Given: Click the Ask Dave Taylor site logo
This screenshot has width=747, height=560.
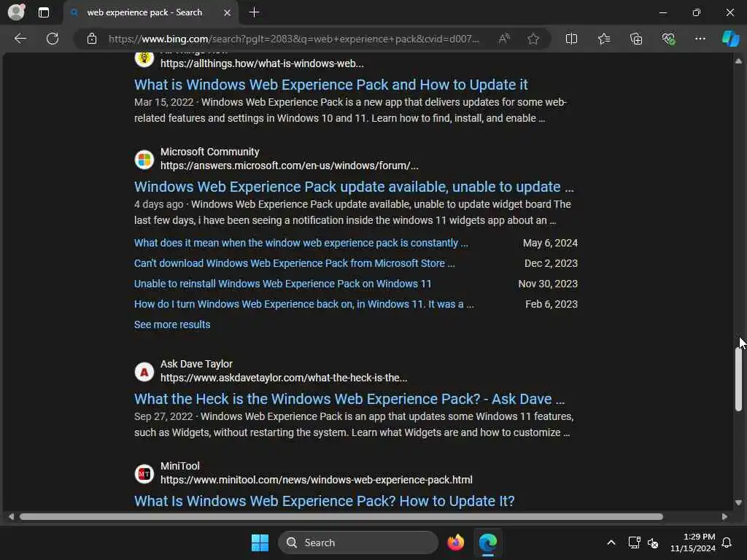Looking at the screenshot, I should tap(144, 371).
